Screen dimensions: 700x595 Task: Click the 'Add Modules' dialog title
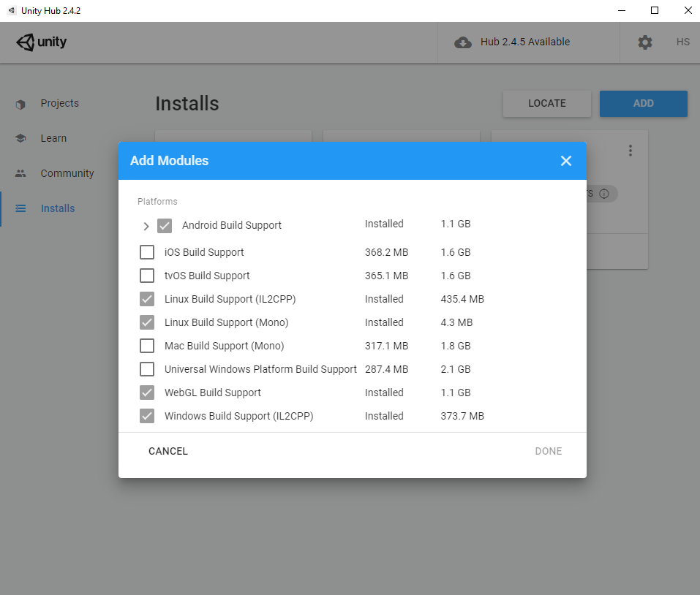[x=169, y=161]
